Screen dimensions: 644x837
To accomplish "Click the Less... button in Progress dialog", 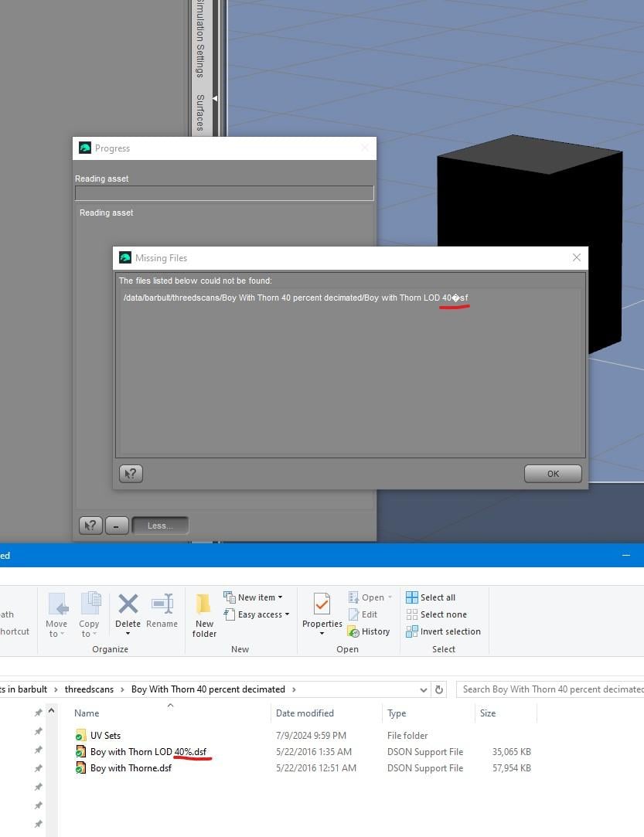I will point(160,526).
